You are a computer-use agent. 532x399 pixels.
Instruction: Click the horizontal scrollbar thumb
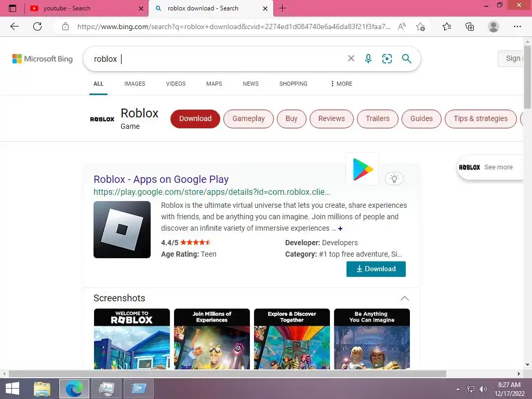click(228, 374)
